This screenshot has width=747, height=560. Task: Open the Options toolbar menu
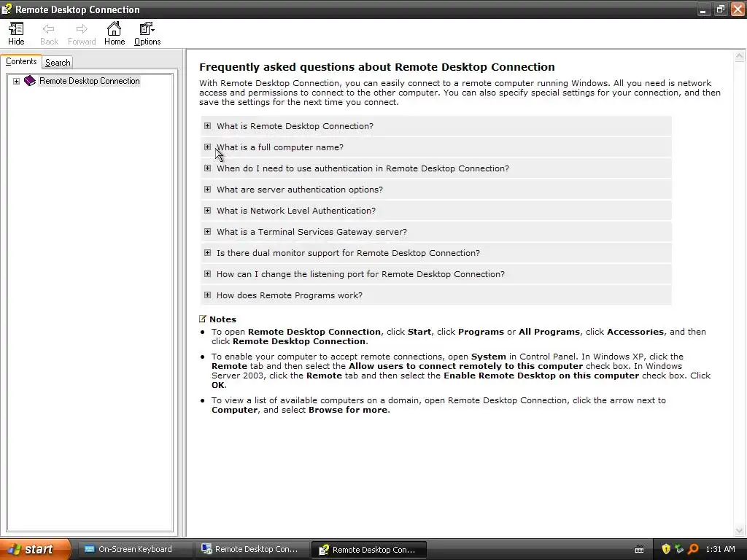pyautogui.click(x=147, y=34)
